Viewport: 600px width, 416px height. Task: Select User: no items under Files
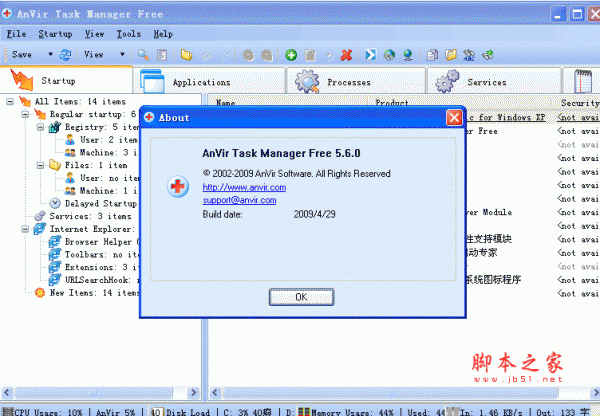coord(109,178)
